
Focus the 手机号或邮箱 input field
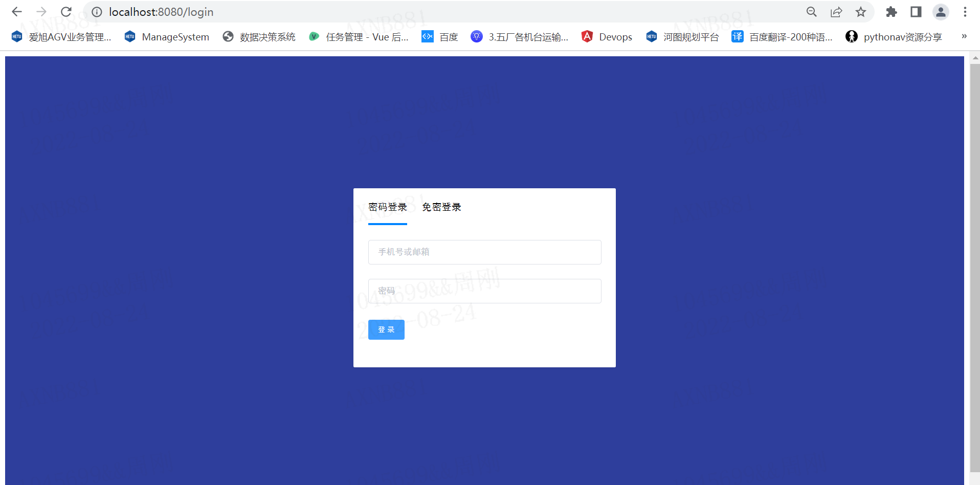tap(484, 252)
